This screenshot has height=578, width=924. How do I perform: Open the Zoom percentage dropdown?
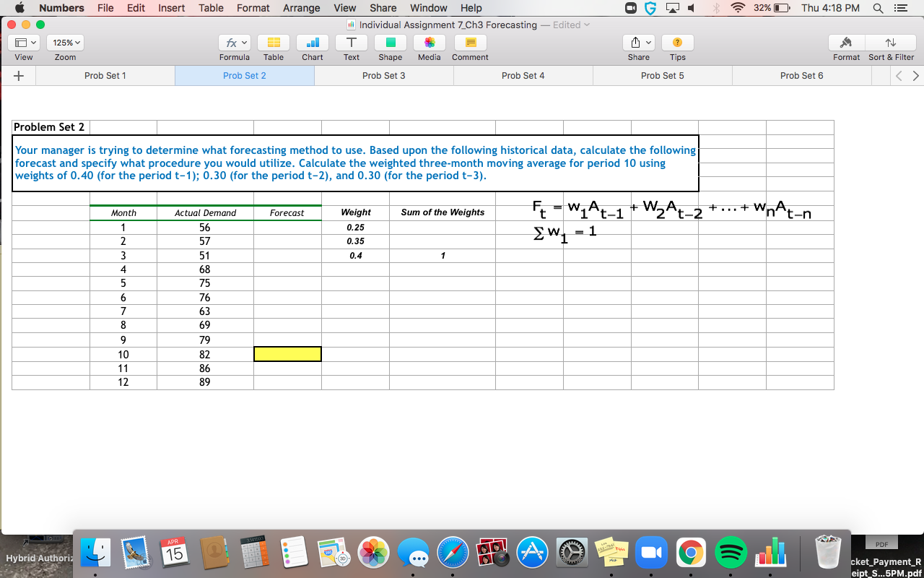(x=64, y=43)
